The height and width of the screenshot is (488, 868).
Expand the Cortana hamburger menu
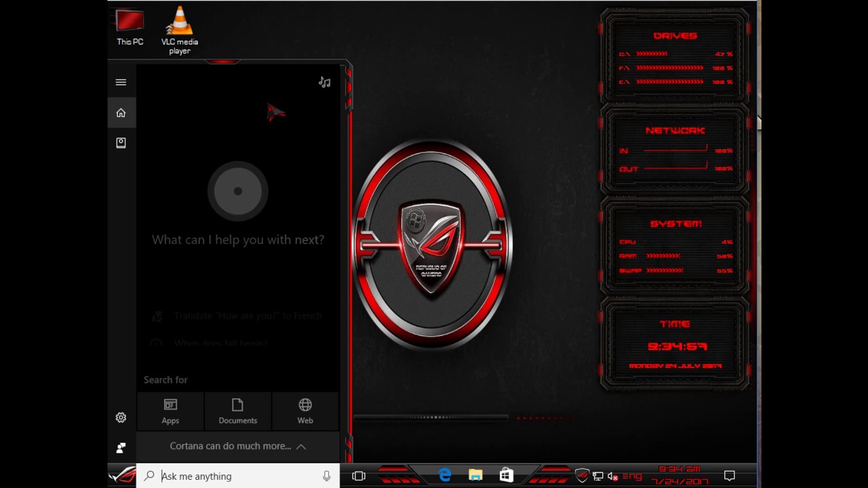(121, 82)
